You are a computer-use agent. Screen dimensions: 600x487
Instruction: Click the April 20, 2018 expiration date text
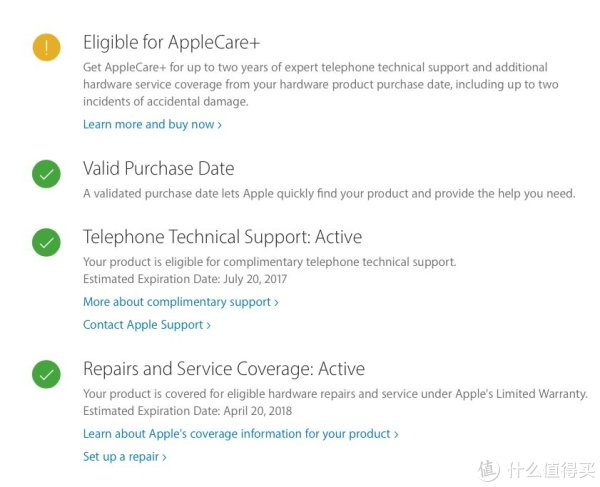pos(258,411)
